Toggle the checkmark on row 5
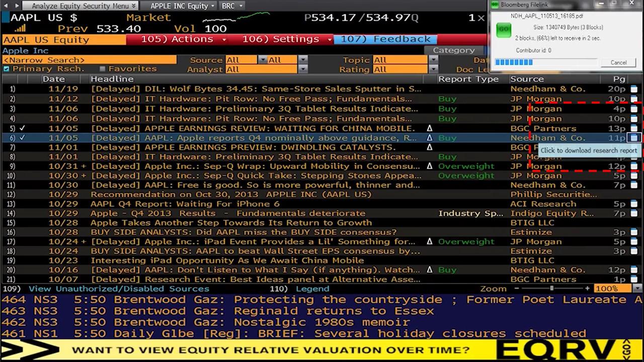This screenshot has width=644, height=362. click(x=22, y=128)
